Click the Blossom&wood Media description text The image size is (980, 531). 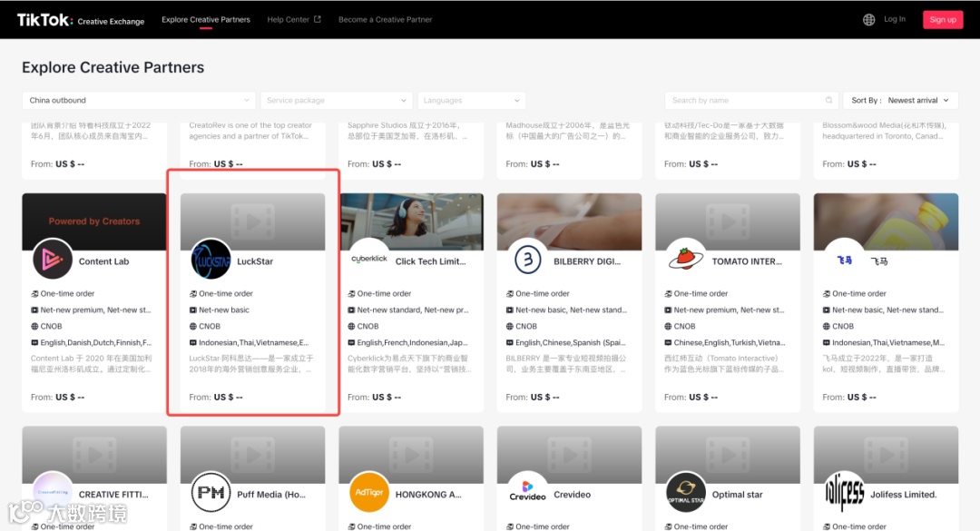pos(885,131)
